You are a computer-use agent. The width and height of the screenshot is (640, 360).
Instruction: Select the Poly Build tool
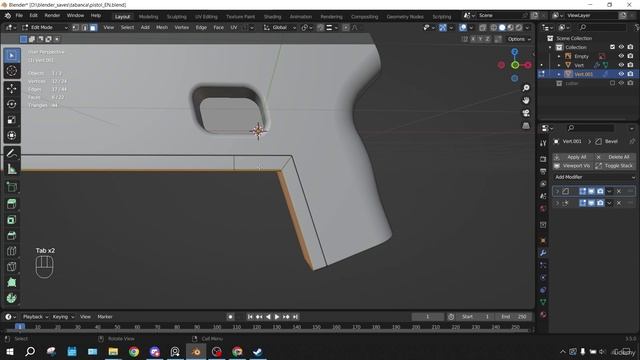(12, 282)
